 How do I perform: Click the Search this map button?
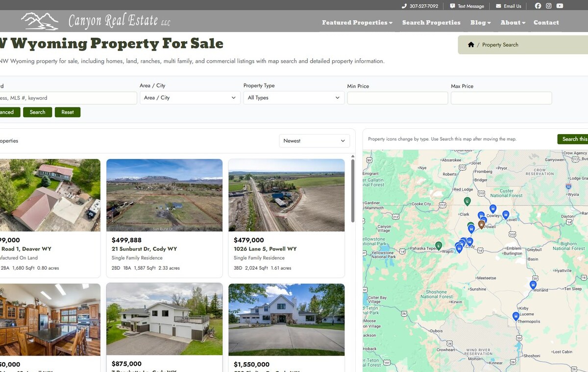pos(573,139)
